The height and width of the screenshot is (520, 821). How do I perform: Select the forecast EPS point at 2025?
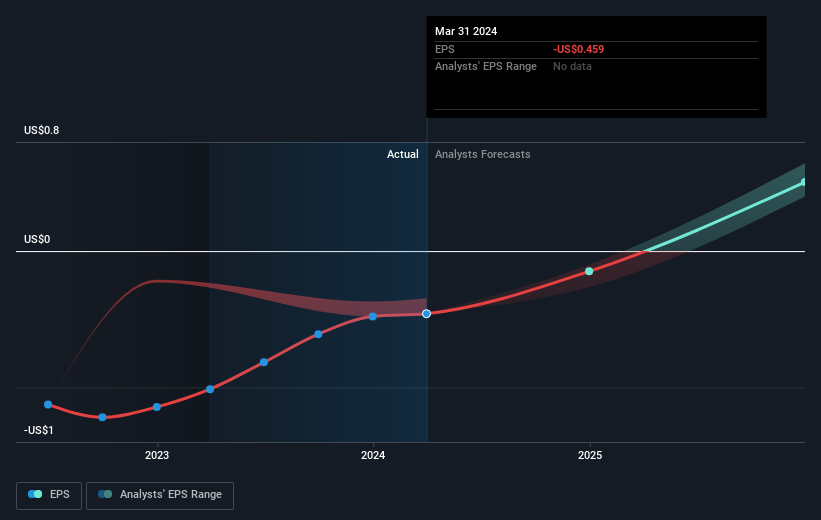coord(589,271)
